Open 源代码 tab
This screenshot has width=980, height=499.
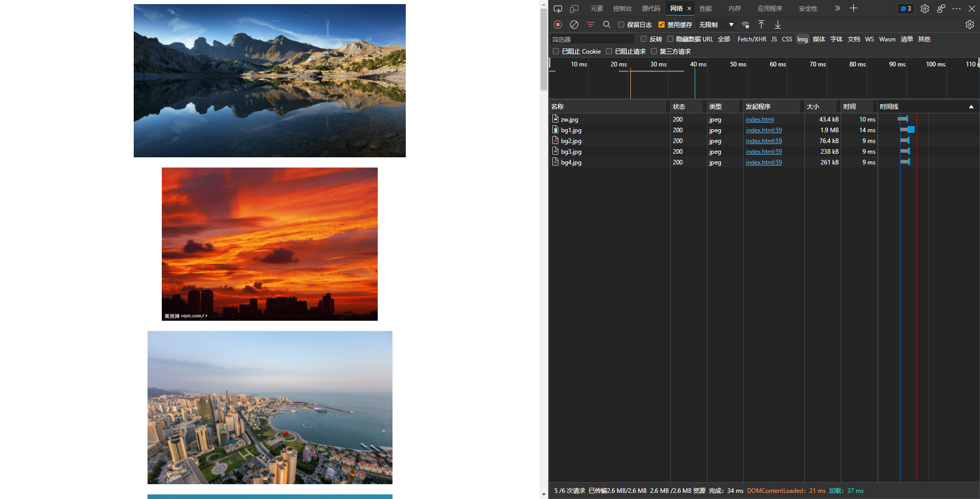coord(651,9)
